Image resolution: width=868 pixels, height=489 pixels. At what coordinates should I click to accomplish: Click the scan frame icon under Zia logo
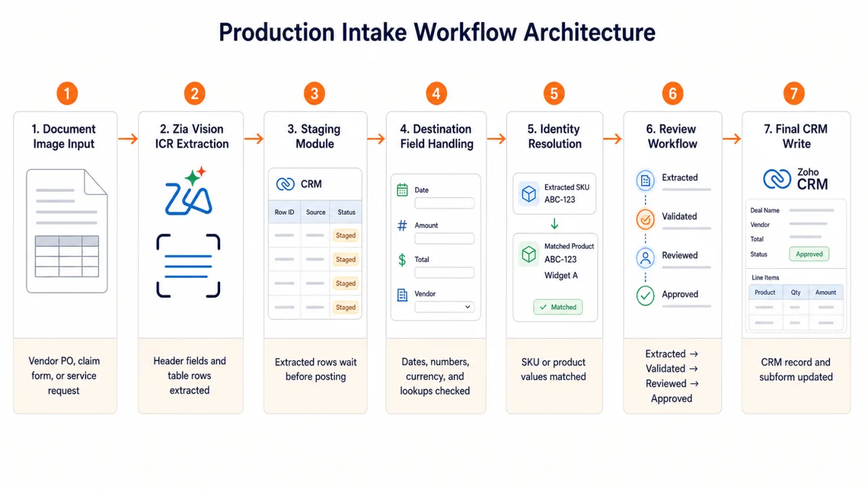pos(188,266)
